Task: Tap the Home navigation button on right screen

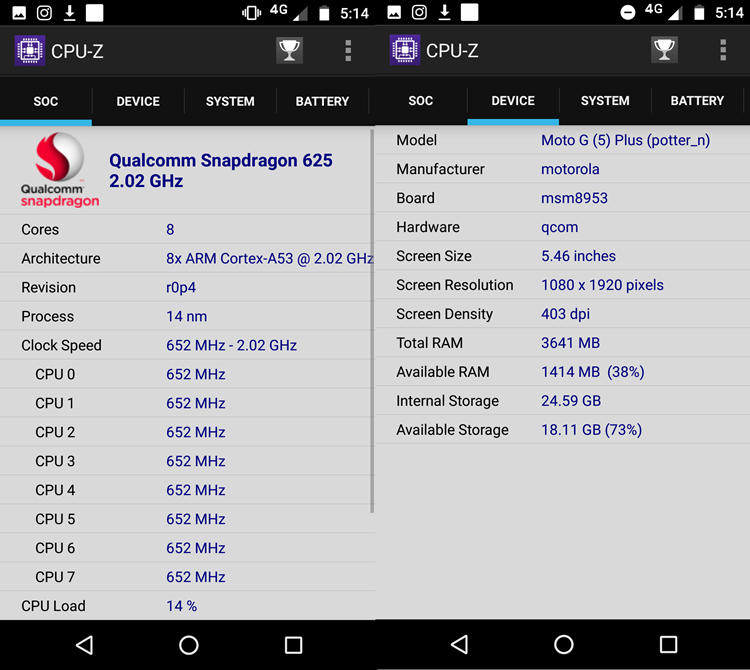Action: (x=564, y=644)
